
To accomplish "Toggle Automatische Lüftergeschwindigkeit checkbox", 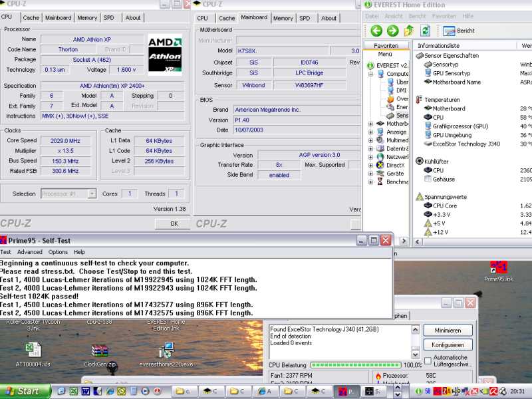I will [428, 360].
